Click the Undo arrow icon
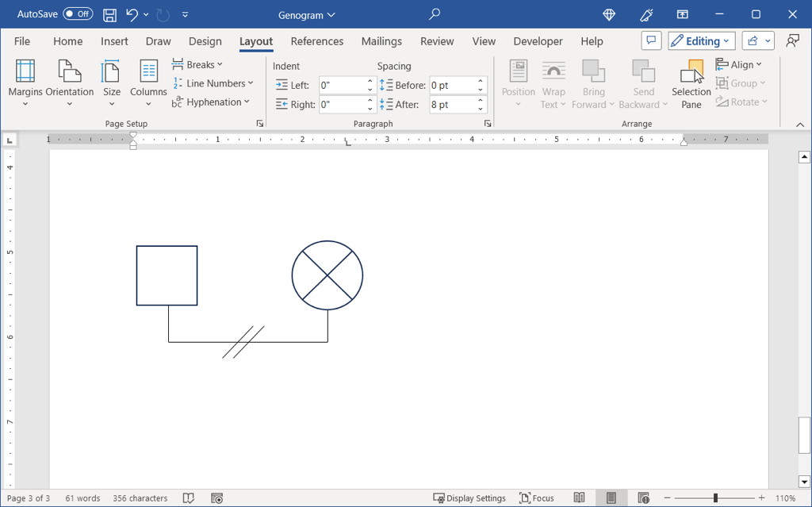 [132, 14]
